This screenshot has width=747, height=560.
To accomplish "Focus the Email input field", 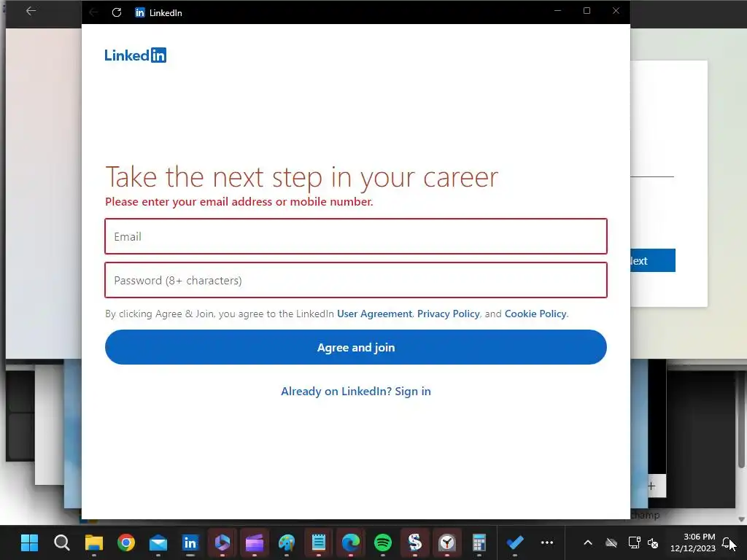I will 356,236.
